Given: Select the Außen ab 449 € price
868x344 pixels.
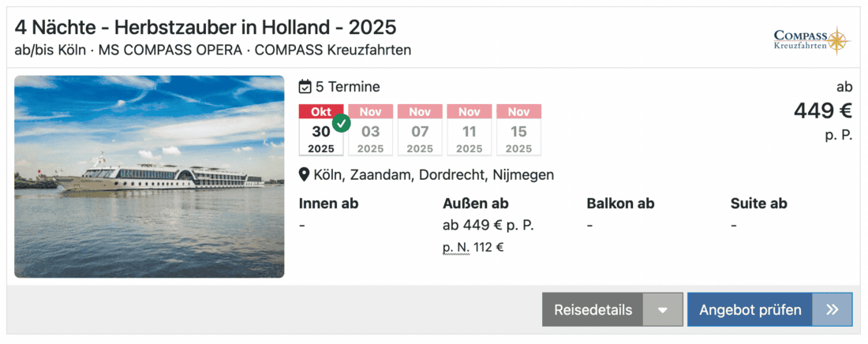Looking at the screenshot, I should point(488,226).
